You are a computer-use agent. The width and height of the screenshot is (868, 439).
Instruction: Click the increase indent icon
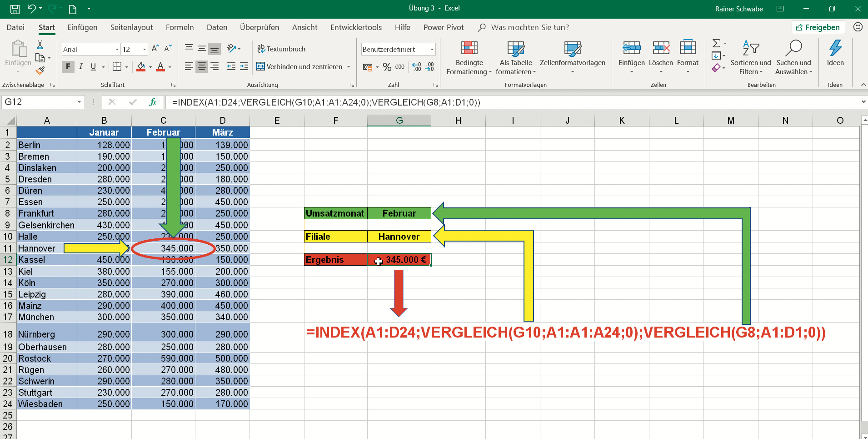(244, 66)
